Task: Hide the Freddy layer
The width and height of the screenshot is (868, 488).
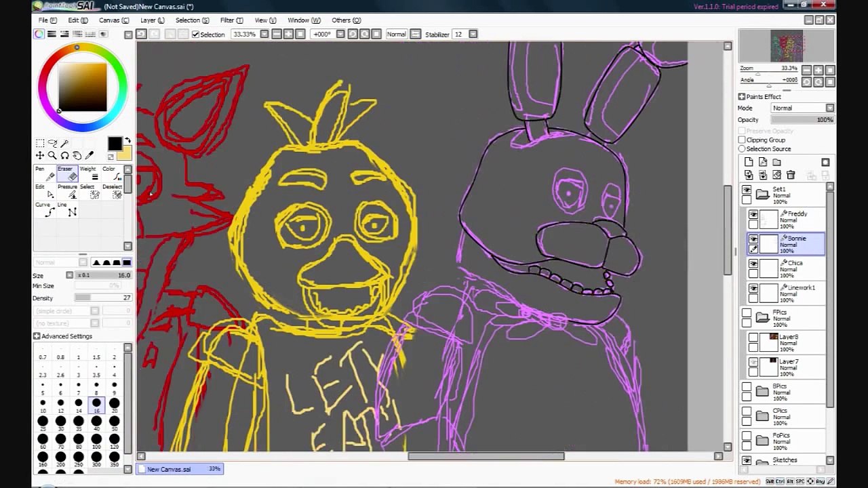Action: [x=753, y=215]
